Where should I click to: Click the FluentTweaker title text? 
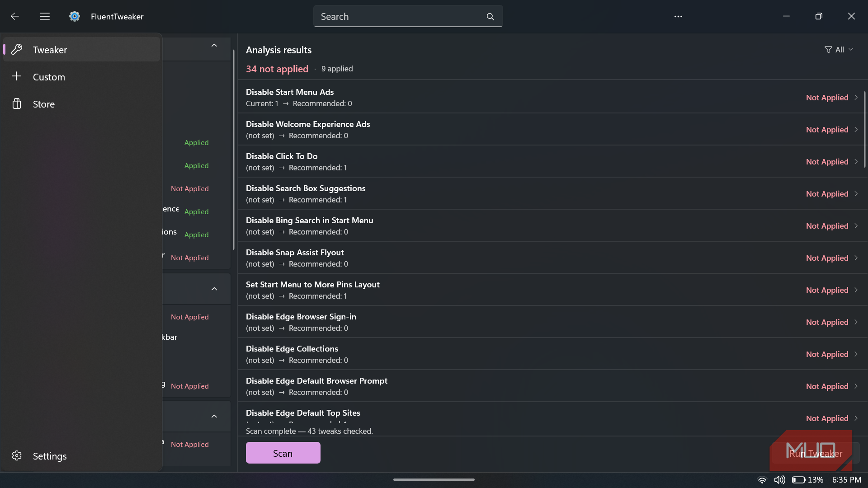click(x=117, y=16)
